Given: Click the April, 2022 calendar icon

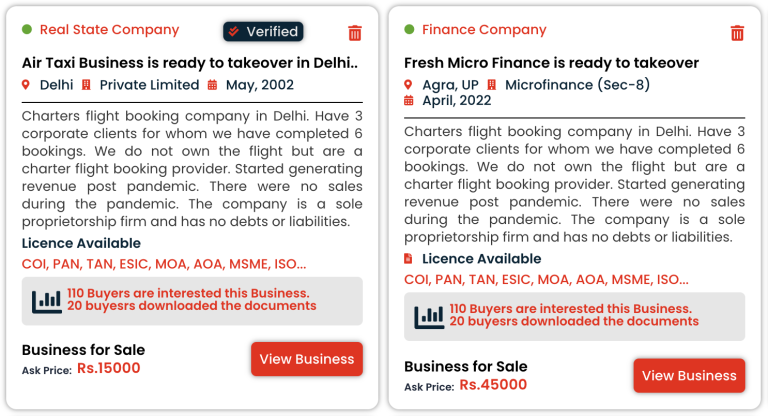Looking at the screenshot, I should pos(408,101).
